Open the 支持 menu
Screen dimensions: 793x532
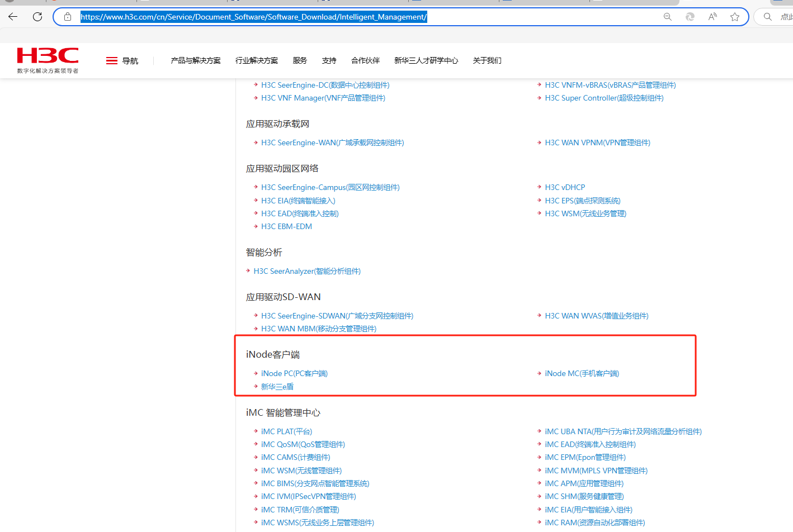[x=329, y=60]
